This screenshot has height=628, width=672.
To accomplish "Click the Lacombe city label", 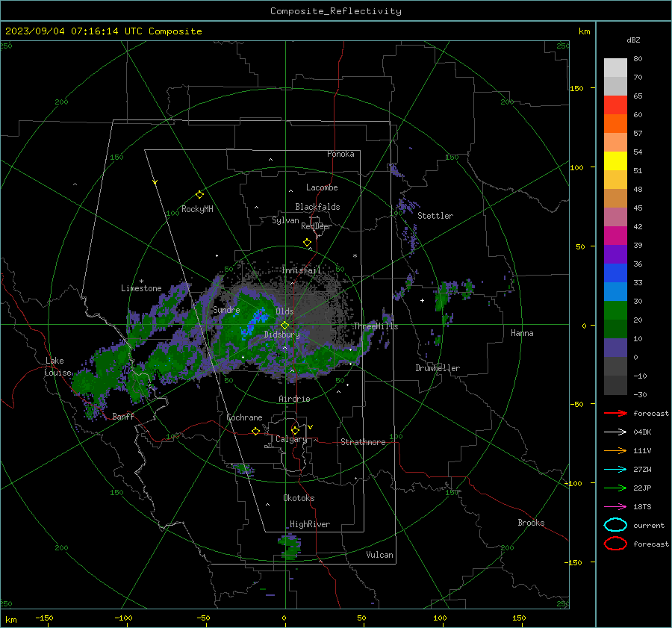I will pyautogui.click(x=322, y=187).
